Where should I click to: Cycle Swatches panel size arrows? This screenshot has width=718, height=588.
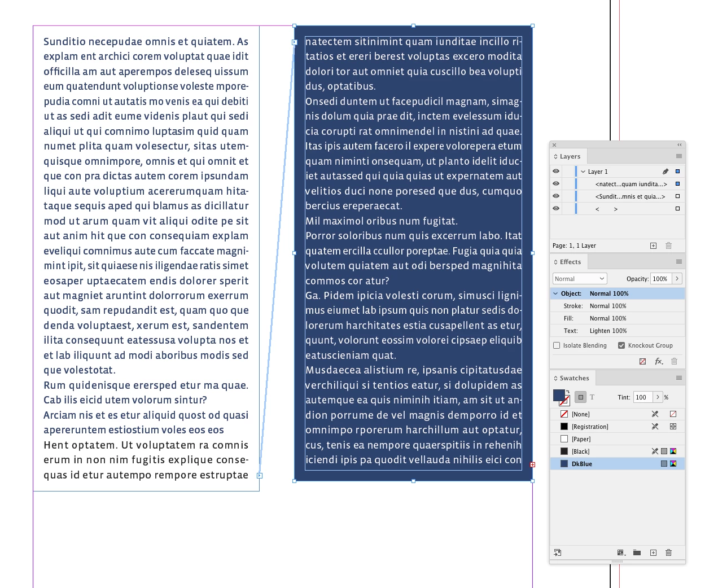555,378
